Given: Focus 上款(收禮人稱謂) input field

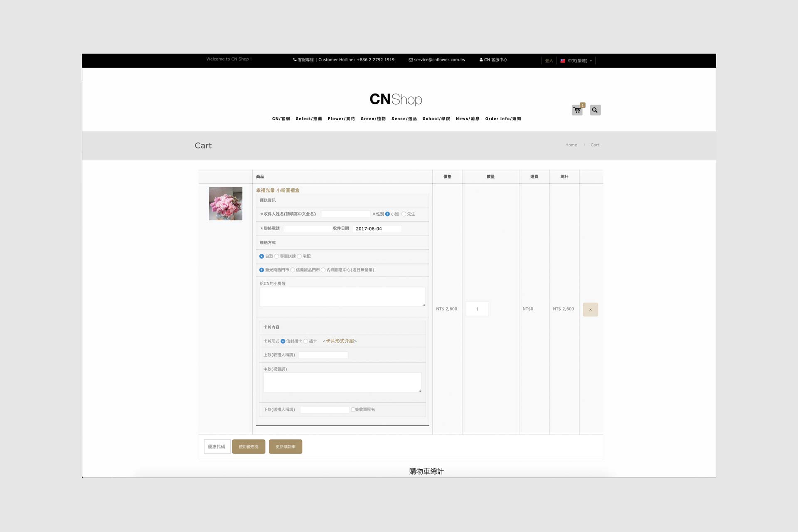Looking at the screenshot, I should coord(323,355).
